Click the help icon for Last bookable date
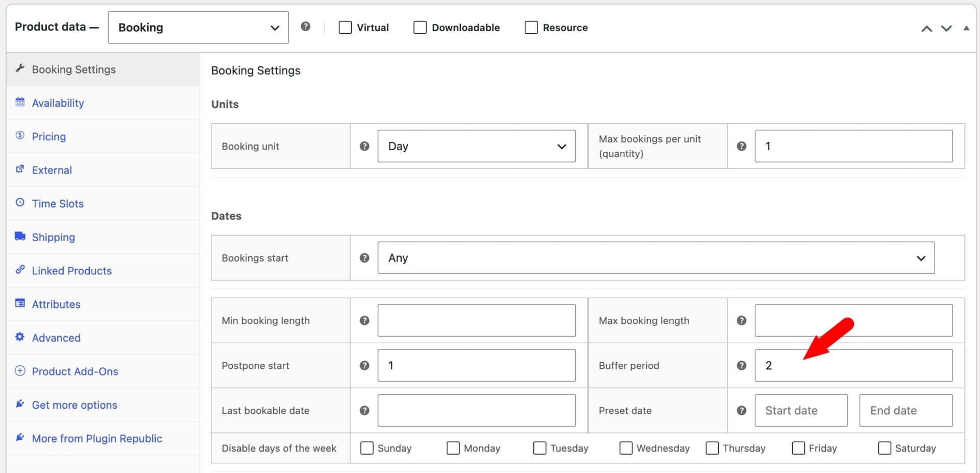980x473 pixels. pos(364,410)
